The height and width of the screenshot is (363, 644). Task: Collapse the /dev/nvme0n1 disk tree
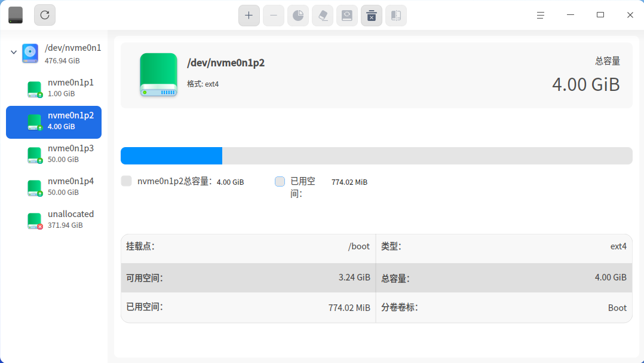tap(14, 52)
